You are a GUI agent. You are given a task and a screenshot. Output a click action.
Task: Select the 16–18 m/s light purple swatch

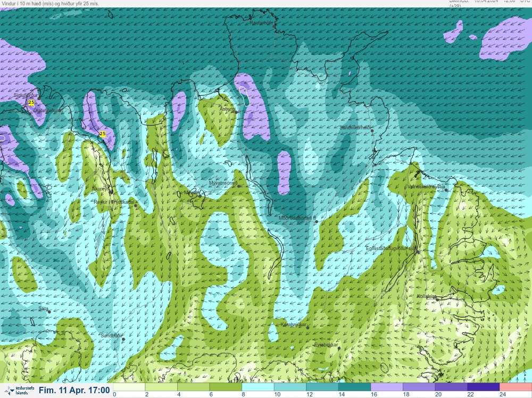387,387
